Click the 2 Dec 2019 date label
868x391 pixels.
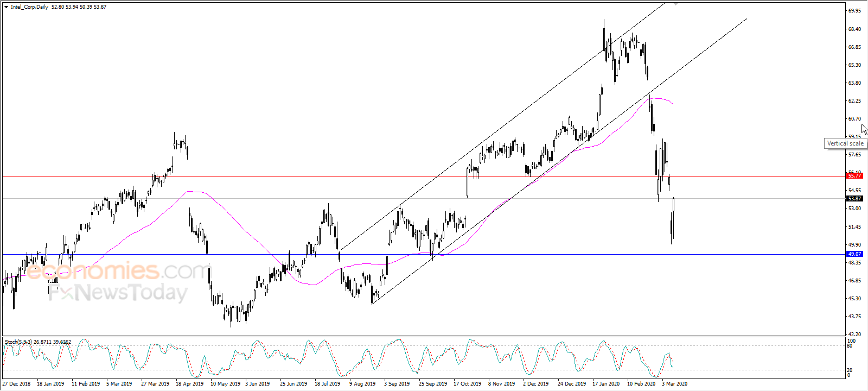(536, 384)
